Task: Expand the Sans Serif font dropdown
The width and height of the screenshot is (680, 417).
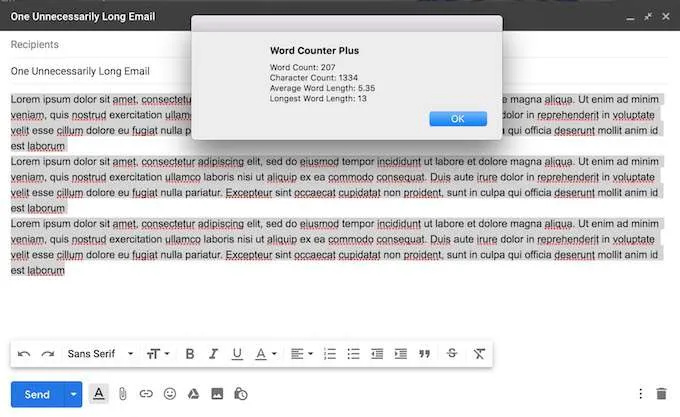Action: coord(100,354)
